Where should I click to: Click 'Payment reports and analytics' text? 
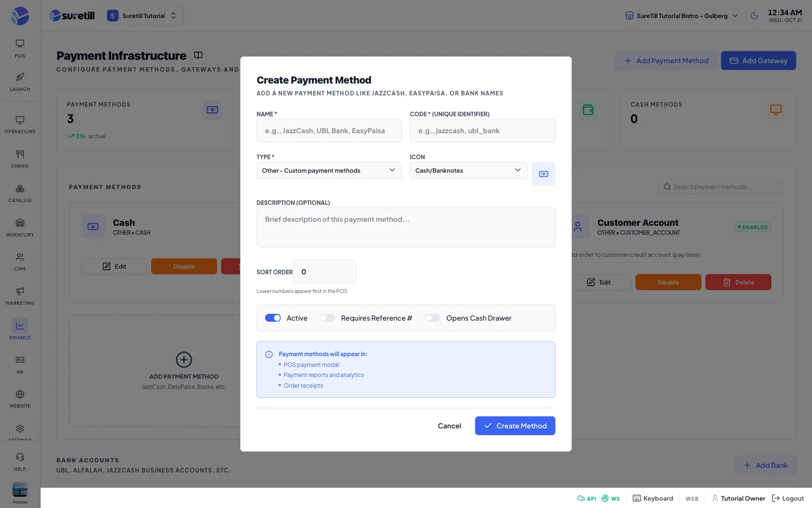pos(324,375)
